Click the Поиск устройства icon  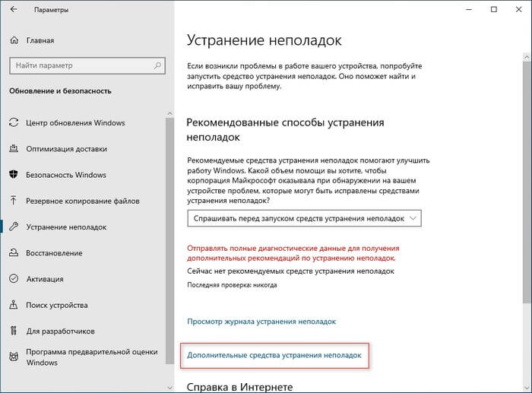(14, 305)
